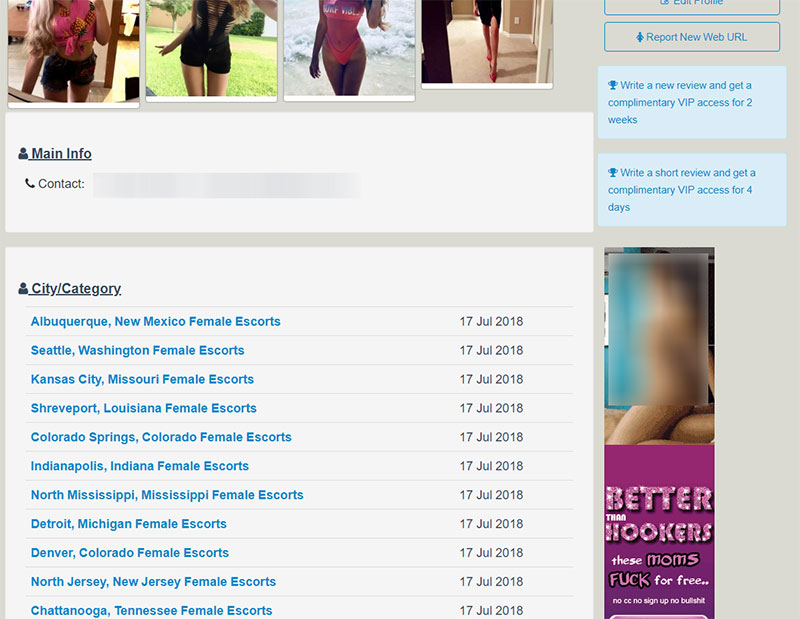Open Detroit, Michigan Female Escorts
Screen dimensions: 800x619
(128, 524)
